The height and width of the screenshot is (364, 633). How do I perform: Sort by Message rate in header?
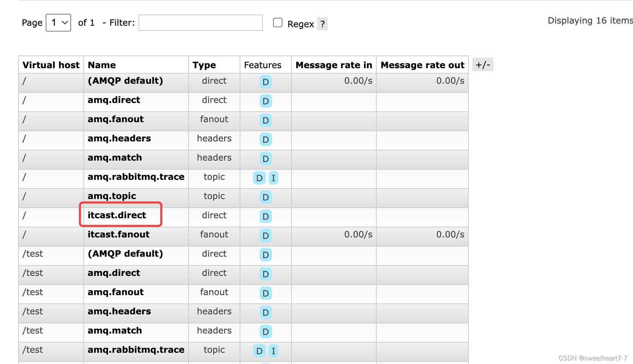334,65
